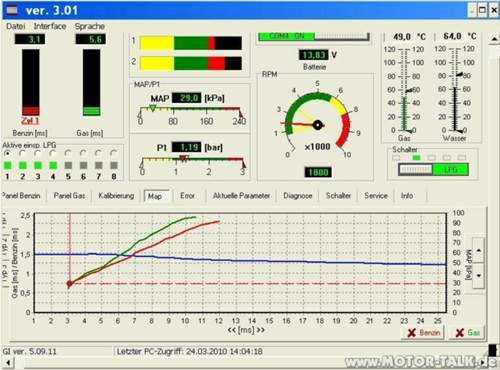Click the red P1 triangle marker
Screen dimensions: 500x370
[x=183, y=158]
